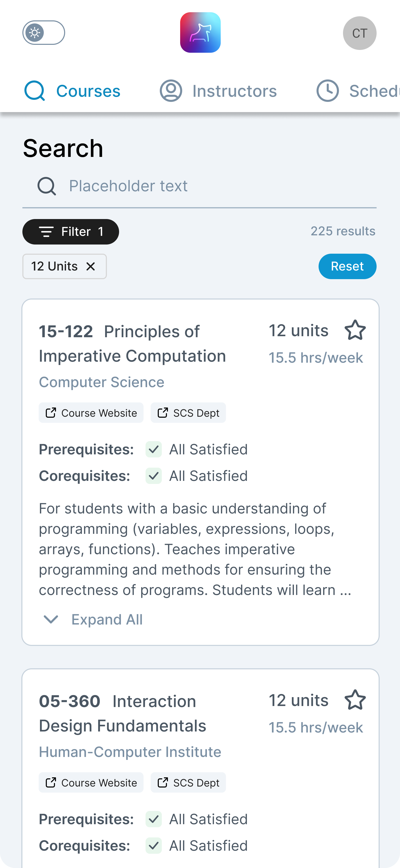This screenshot has width=400, height=868.
Task: Switch to the Instructors tab
Action: pyautogui.click(x=218, y=91)
